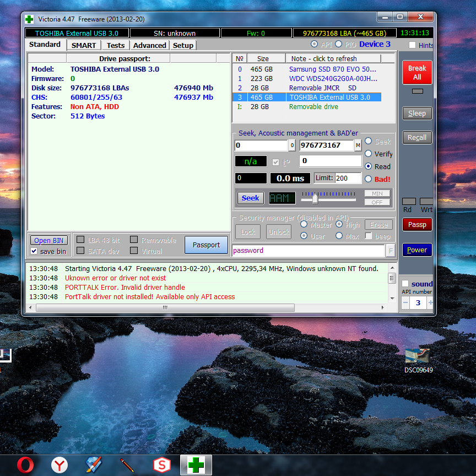476x476 pixels.
Task: Click the Open BIN button
Action: click(49, 240)
